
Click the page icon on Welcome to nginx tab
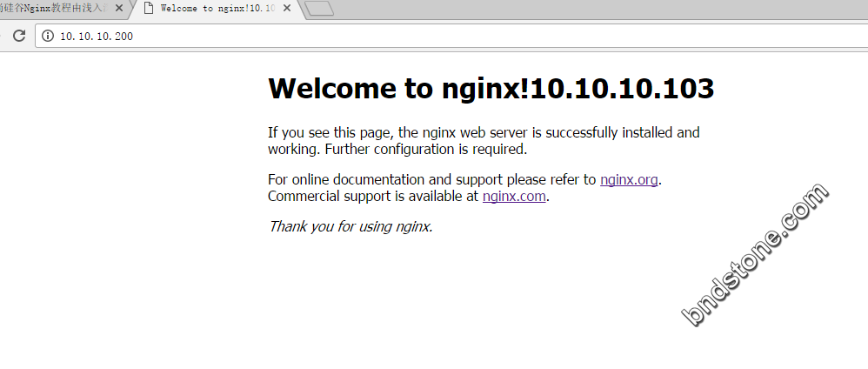(x=148, y=9)
